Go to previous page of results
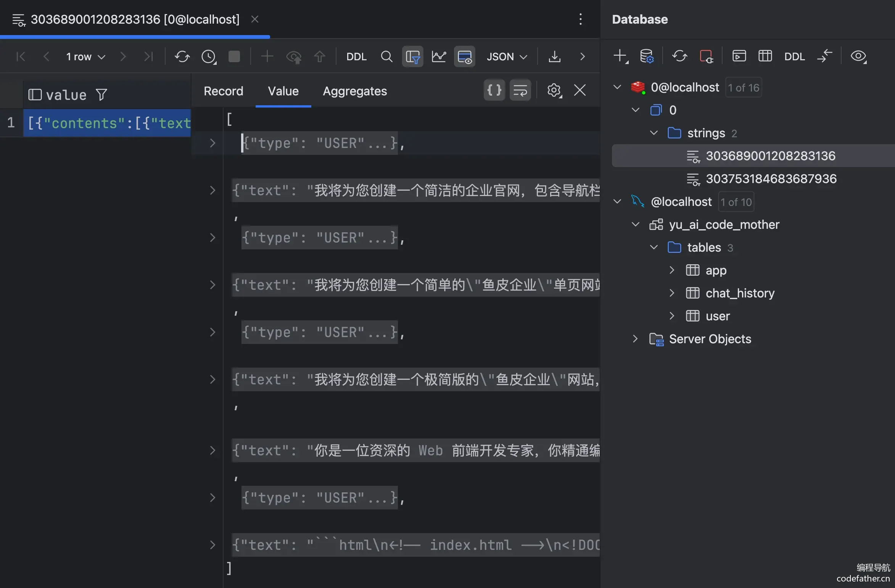The height and width of the screenshot is (588, 895). (x=46, y=57)
